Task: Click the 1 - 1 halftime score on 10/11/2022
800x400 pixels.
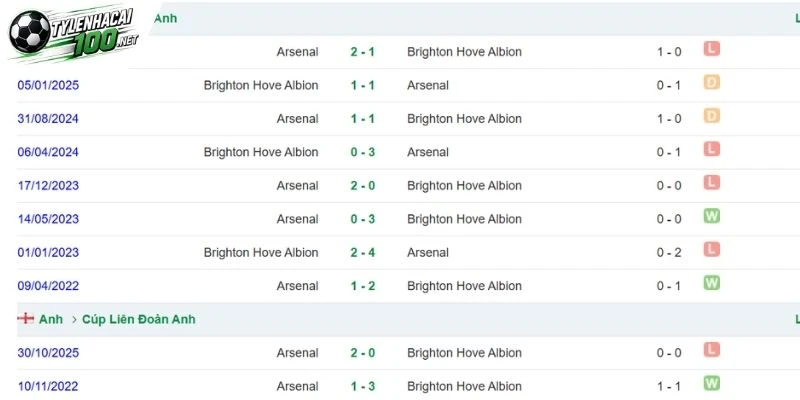Action: pyautogui.click(x=669, y=386)
